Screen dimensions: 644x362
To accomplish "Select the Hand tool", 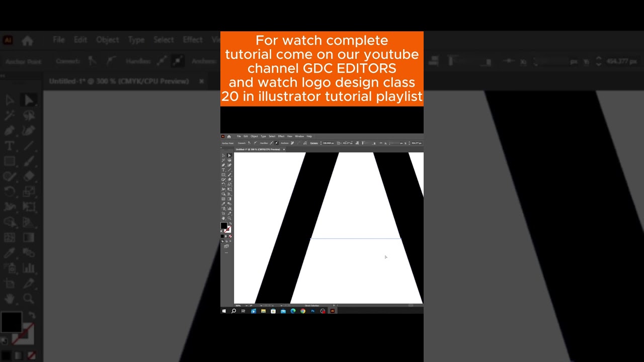I will coord(223,218).
